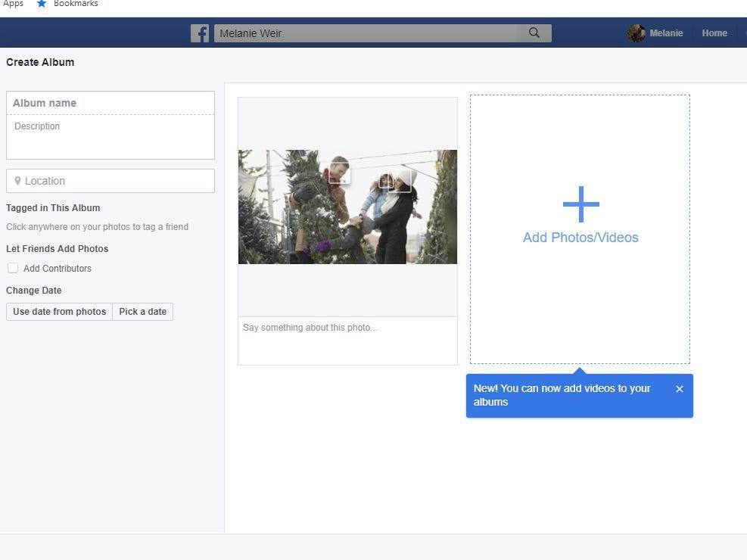The height and width of the screenshot is (560, 747).
Task: Open the Pick a date option
Action: point(142,312)
